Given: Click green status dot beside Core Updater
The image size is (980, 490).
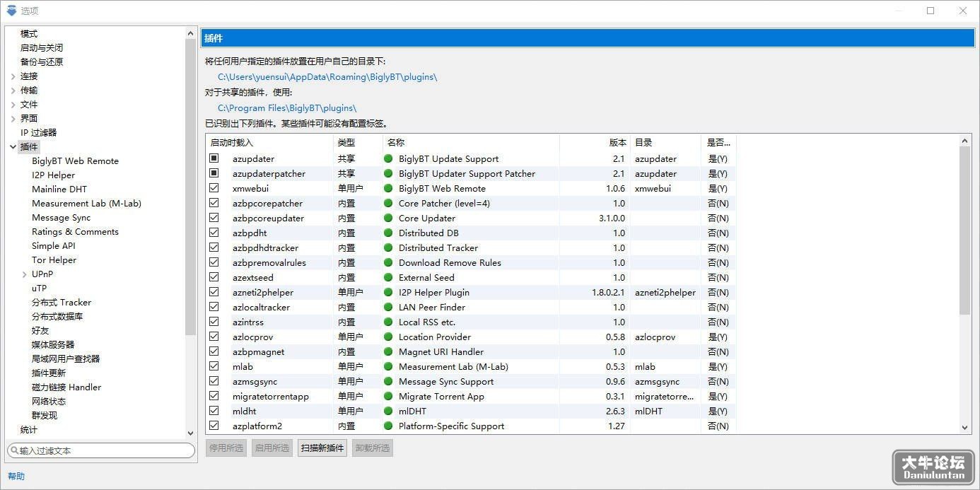Looking at the screenshot, I should click(x=388, y=218).
